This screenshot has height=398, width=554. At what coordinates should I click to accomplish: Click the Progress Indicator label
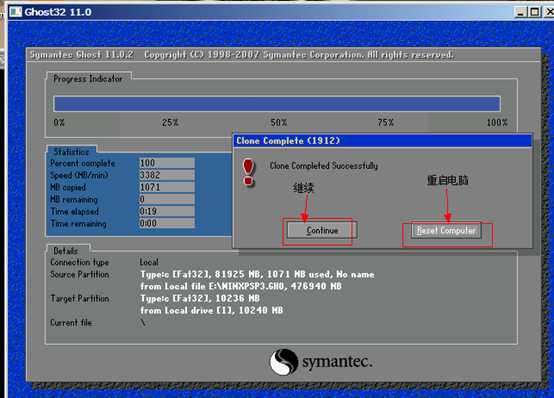(88, 78)
